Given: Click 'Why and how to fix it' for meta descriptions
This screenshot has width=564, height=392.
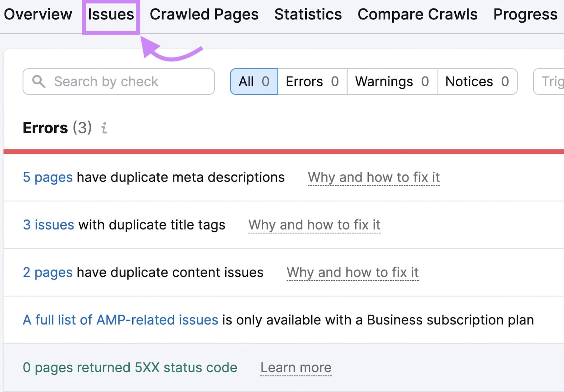Looking at the screenshot, I should pos(374,177).
